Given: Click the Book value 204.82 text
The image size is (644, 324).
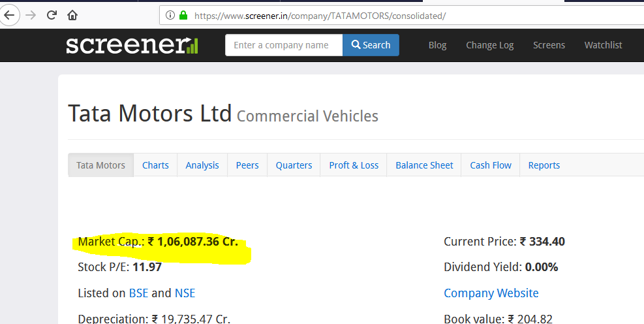Looking at the screenshot, I should pyautogui.click(x=498, y=319).
